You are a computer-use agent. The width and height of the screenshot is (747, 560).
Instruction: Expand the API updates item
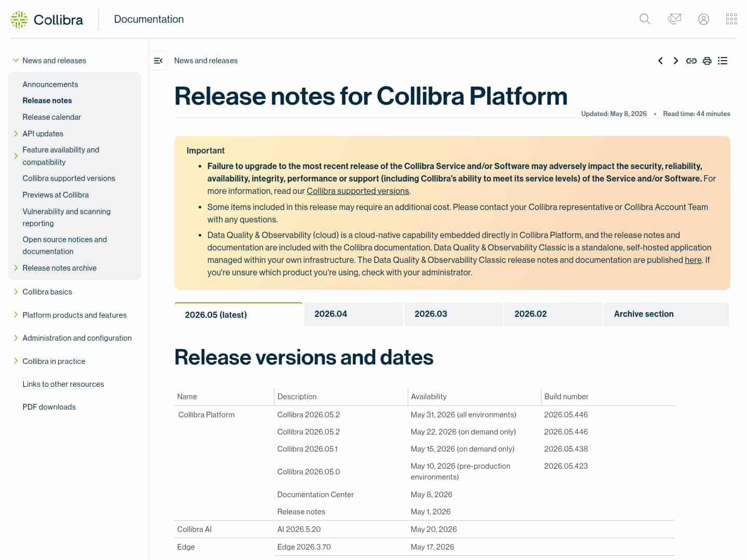[16, 133]
